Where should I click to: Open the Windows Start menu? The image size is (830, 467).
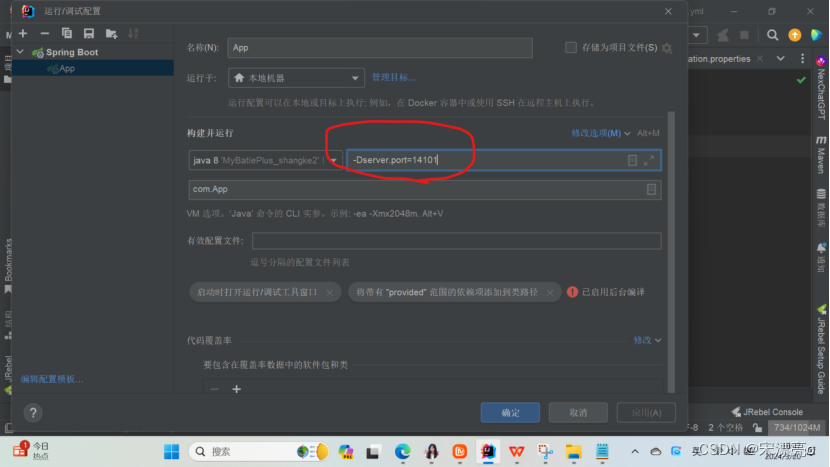coord(172,452)
